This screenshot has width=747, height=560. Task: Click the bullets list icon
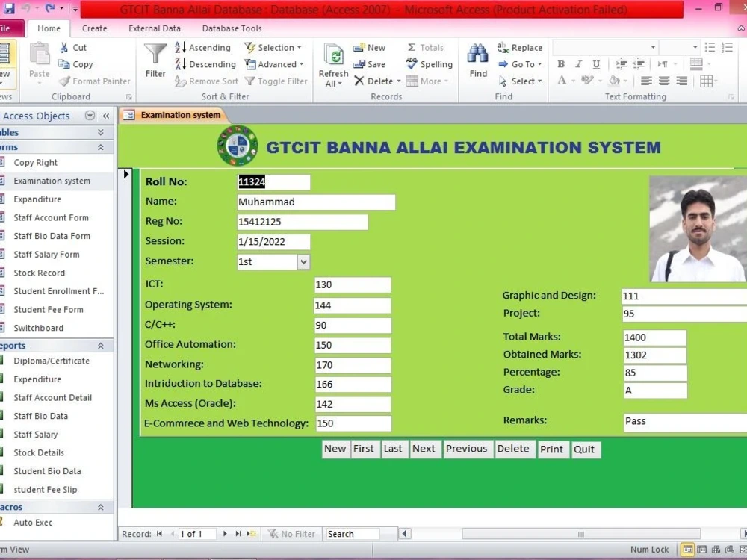point(710,47)
